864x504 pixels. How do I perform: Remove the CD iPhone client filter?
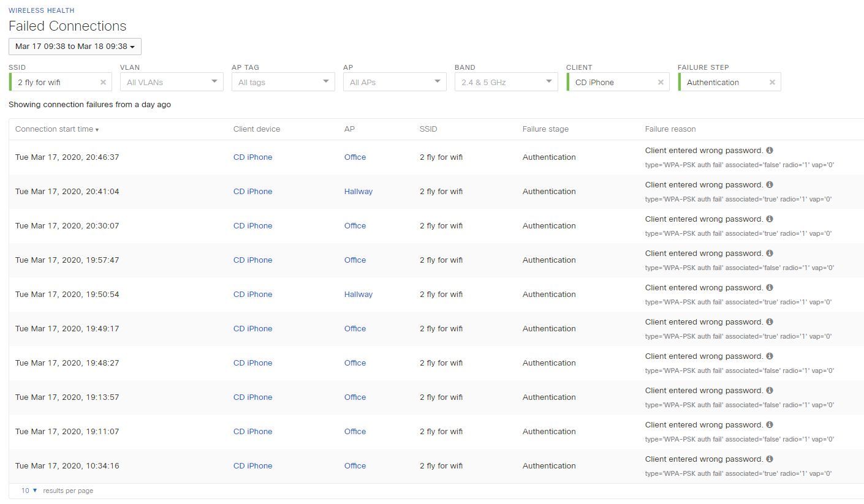(661, 82)
